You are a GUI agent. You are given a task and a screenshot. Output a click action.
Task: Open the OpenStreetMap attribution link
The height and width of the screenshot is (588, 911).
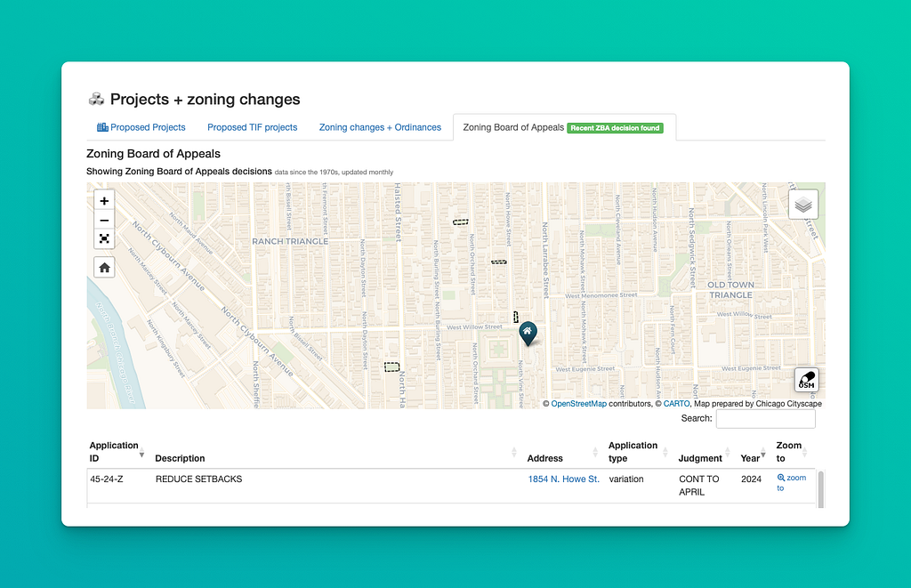578,403
